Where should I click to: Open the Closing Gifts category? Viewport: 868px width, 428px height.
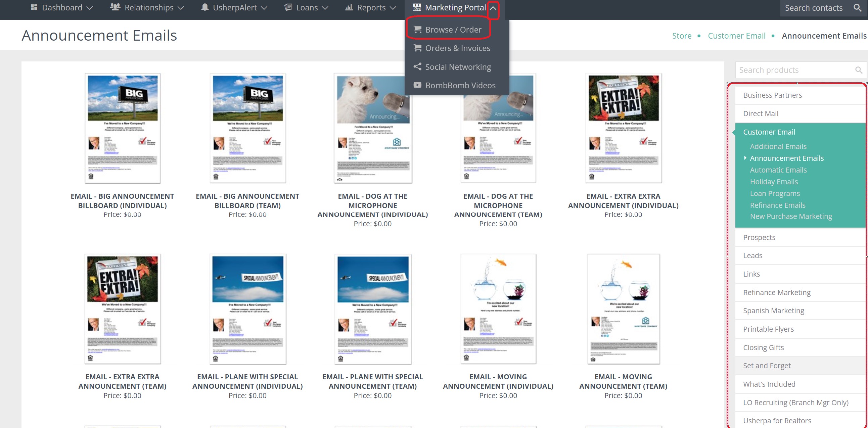763,347
